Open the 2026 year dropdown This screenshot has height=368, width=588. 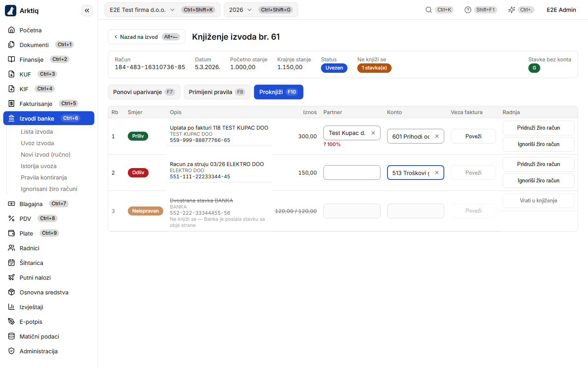[x=261, y=10]
